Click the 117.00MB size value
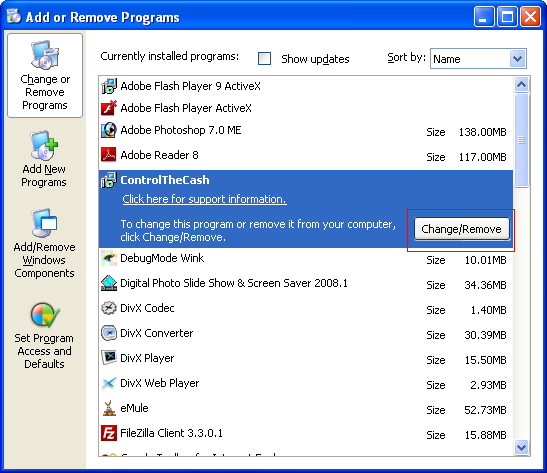Screen dimensions: 547x473 point(482,157)
